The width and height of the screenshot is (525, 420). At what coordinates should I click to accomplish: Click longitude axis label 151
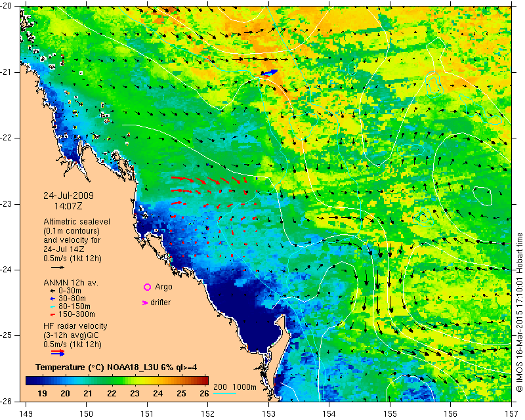pyautogui.click(x=147, y=414)
